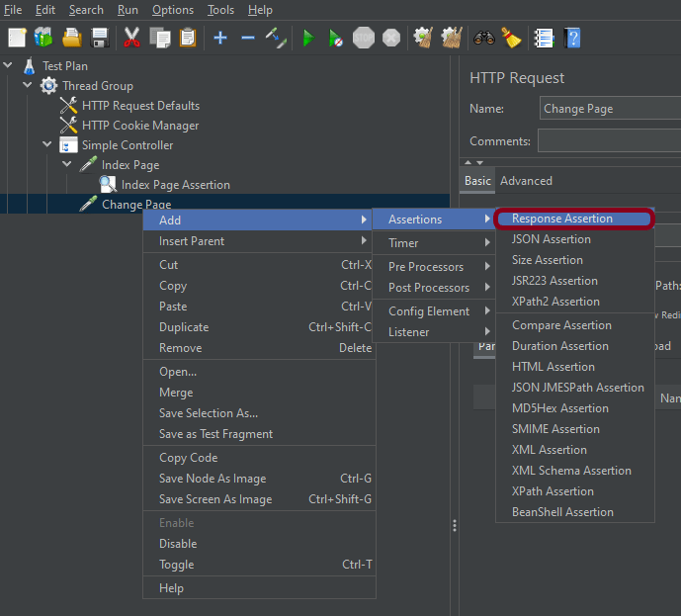This screenshot has width=681, height=616.
Task: Select Response Assertion from the submenu
Action: 561,219
